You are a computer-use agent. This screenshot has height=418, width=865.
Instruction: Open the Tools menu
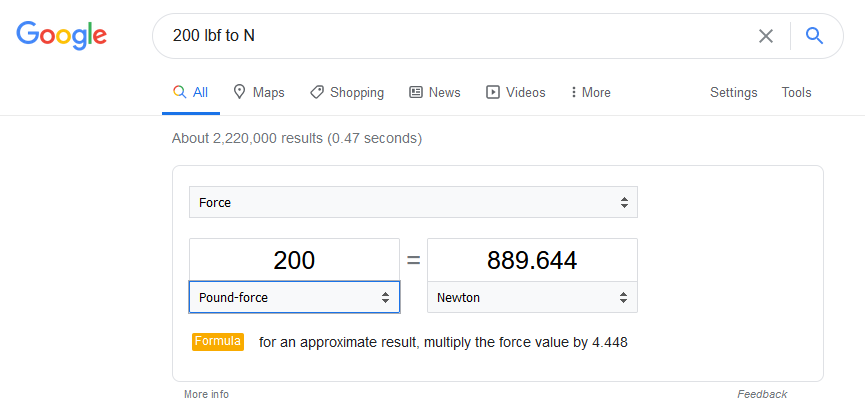796,92
